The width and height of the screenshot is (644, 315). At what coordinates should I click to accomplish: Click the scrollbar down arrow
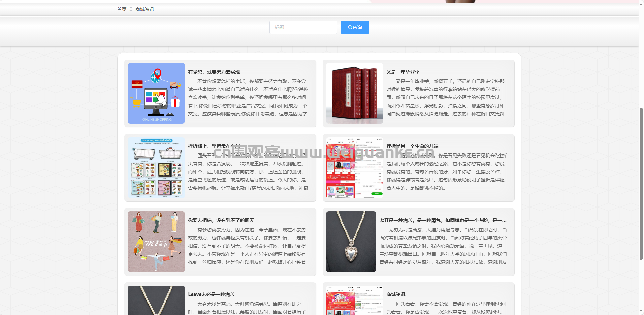[641, 311]
